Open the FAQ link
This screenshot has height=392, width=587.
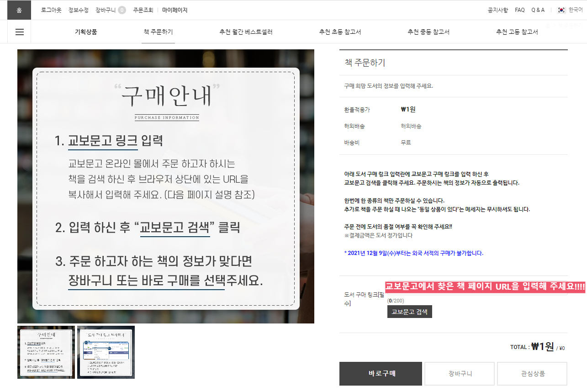[520, 10]
